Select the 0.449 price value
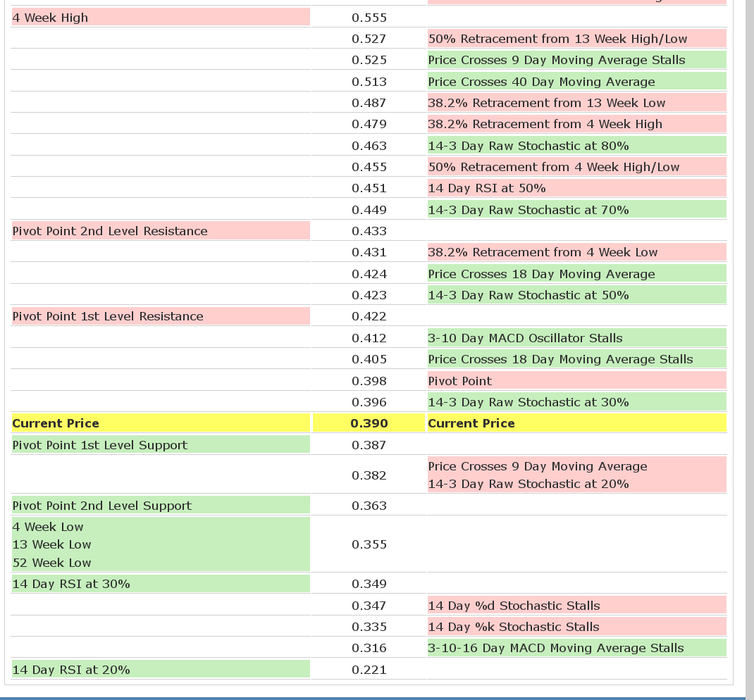The height and width of the screenshot is (700, 754). click(369, 210)
